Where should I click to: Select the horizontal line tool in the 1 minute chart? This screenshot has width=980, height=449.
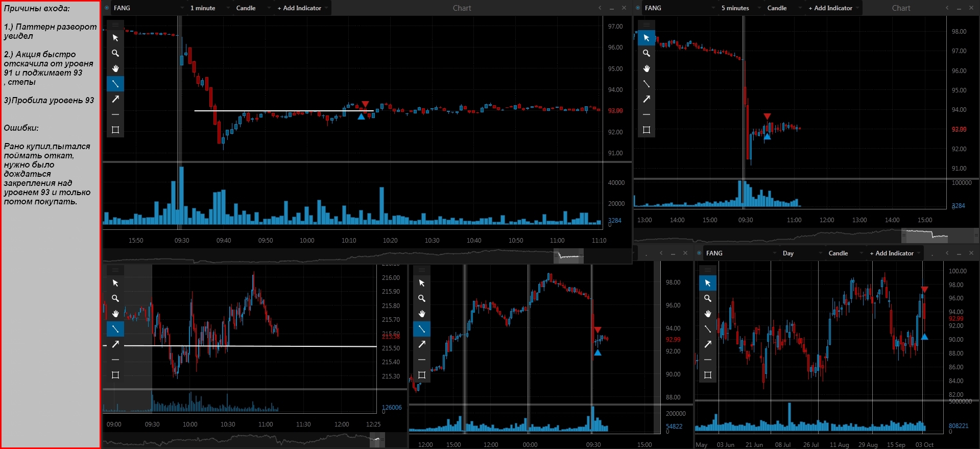115,114
